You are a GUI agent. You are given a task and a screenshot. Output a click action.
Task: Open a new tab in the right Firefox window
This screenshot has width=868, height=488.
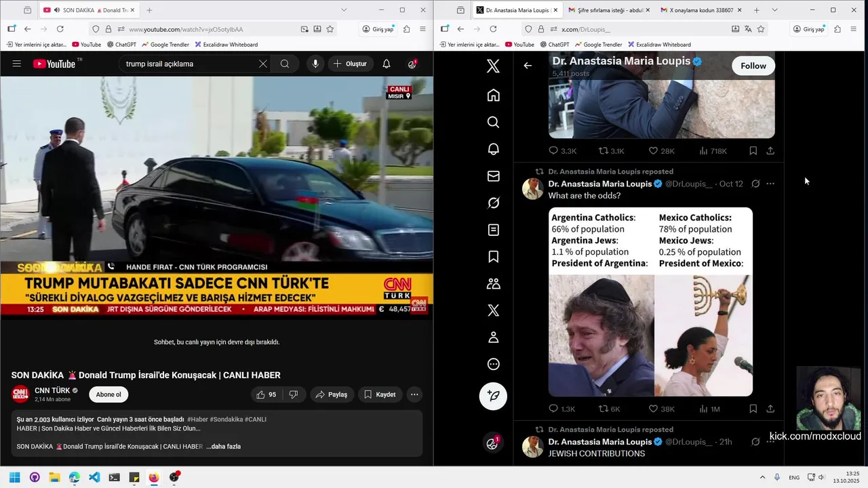[x=756, y=10]
